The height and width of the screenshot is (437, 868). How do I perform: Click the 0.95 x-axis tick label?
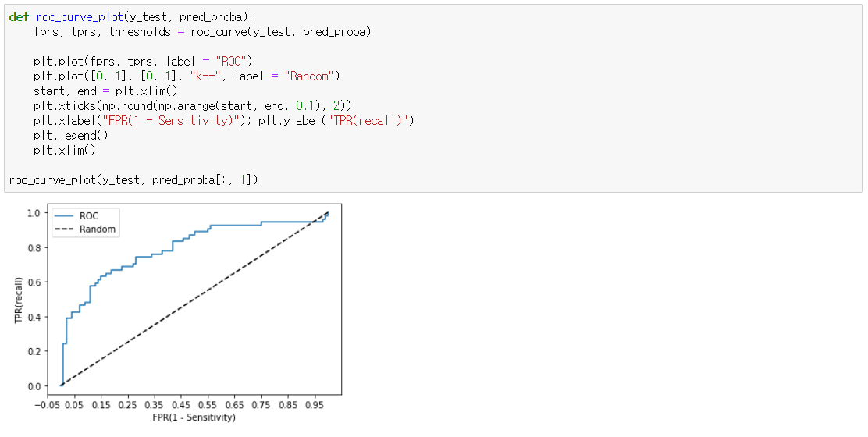point(315,405)
